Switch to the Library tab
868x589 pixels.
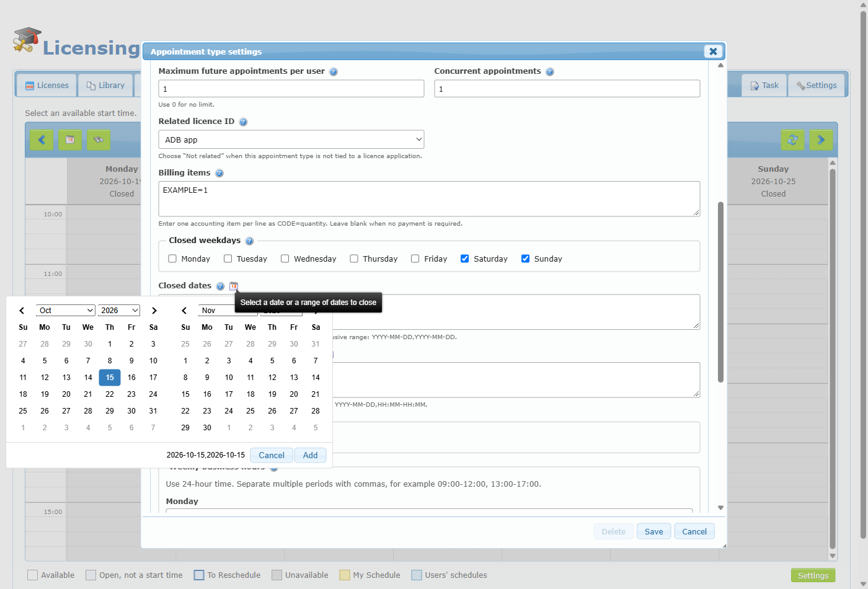[105, 86]
